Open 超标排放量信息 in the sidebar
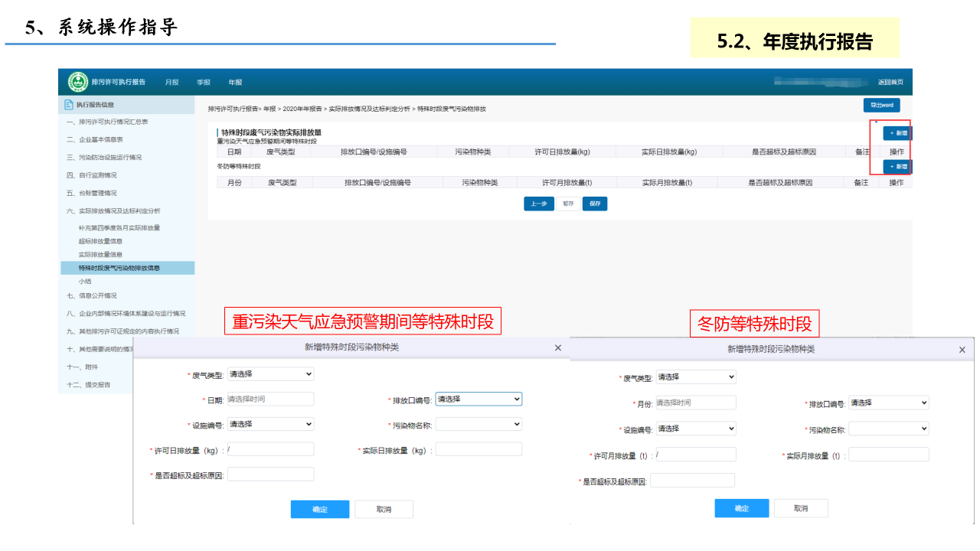Image resolution: width=980 pixels, height=551 pixels. point(100,241)
